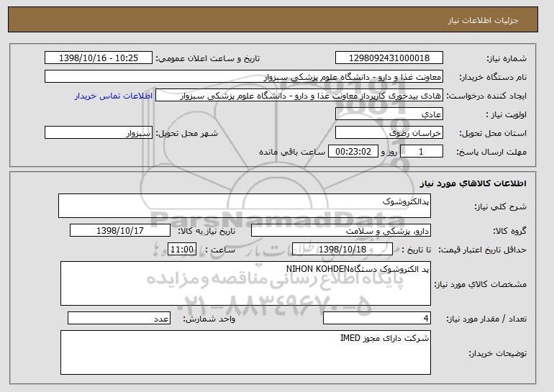The width and height of the screenshot is (554, 392).
Task: Click the label حداقل تاریخ اعتبار قیمت
Action: coord(483,250)
